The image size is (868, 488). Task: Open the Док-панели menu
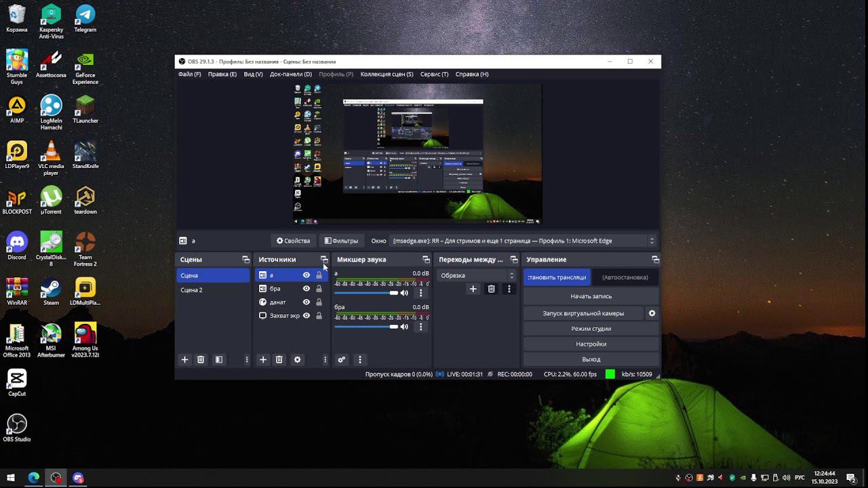[x=291, y=75]
